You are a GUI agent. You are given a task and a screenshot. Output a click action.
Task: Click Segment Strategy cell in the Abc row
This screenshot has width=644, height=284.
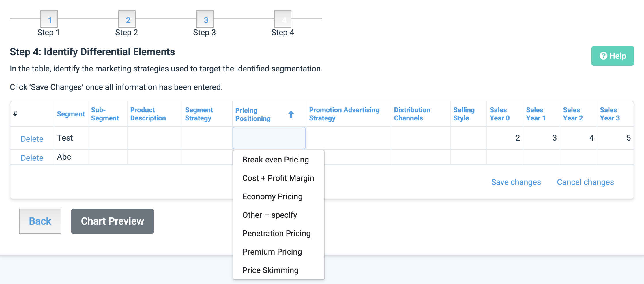point(207,157)
